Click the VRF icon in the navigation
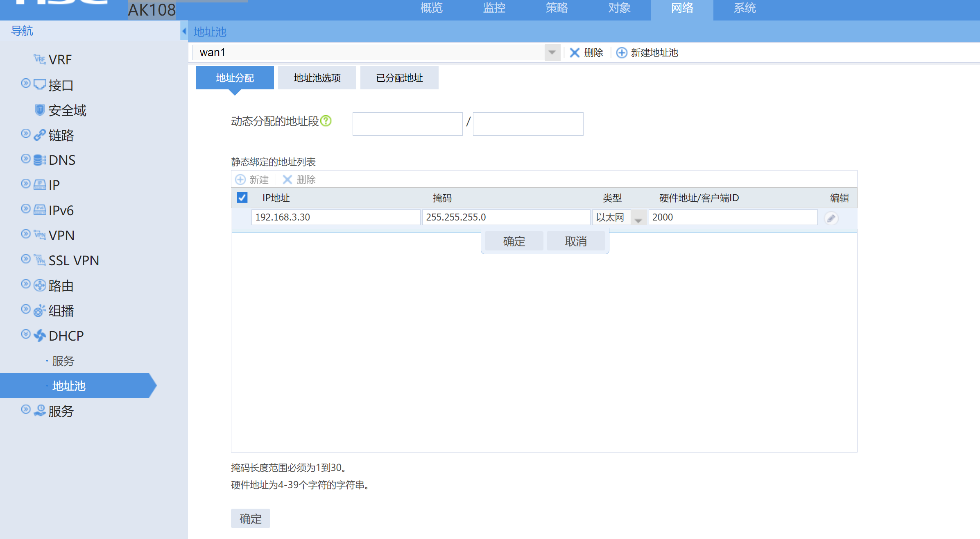 pos(39,59)
